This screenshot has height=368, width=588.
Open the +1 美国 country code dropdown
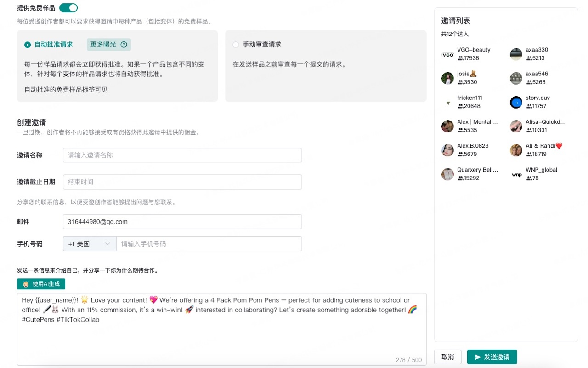[89, 244]
